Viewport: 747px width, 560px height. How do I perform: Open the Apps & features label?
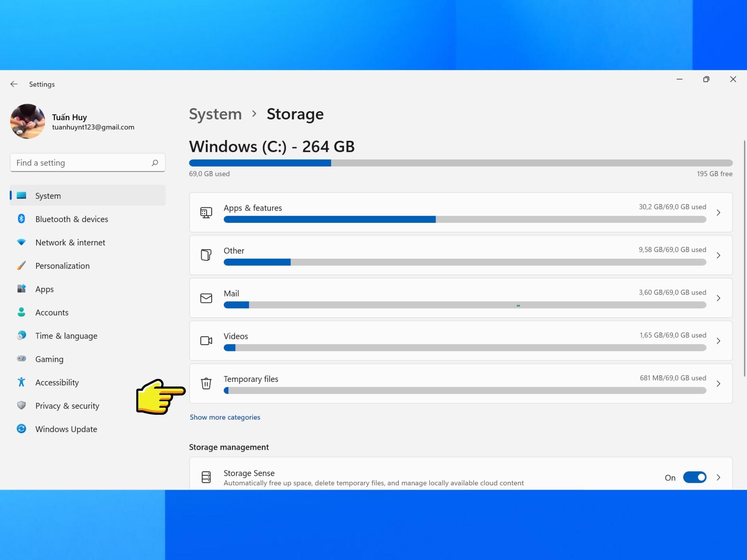coord(253,208)
